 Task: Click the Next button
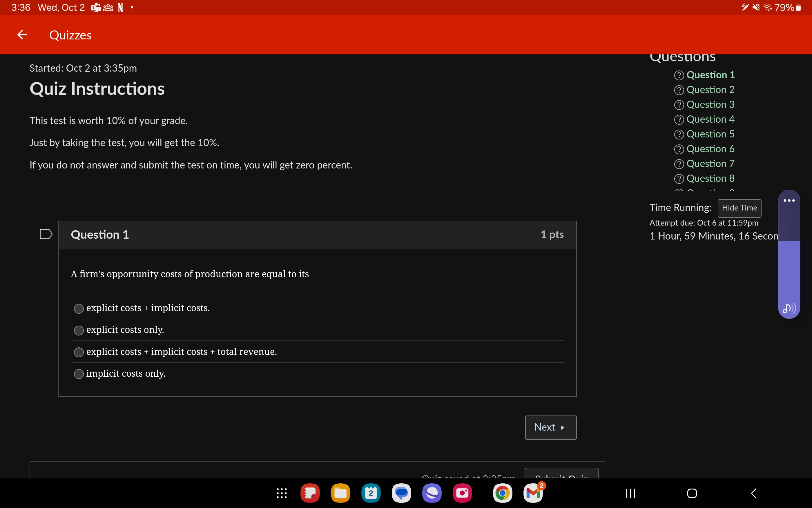(x=551, y=427)
